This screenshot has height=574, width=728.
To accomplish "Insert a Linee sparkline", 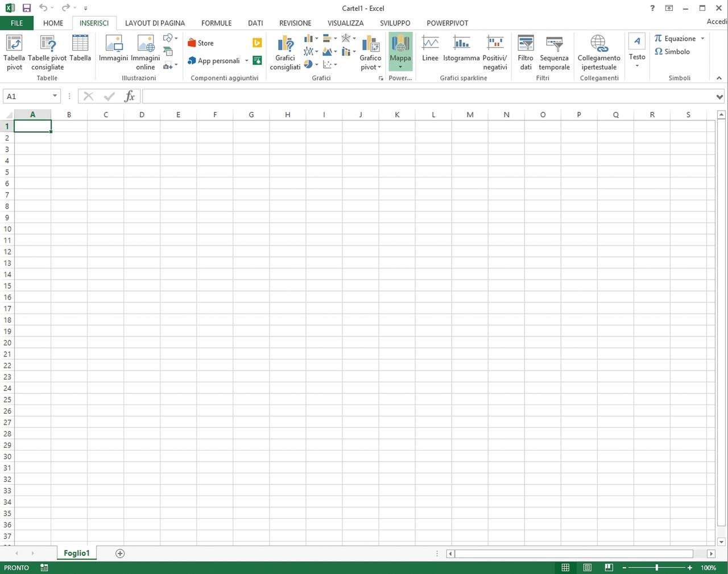I will [430, 44].
